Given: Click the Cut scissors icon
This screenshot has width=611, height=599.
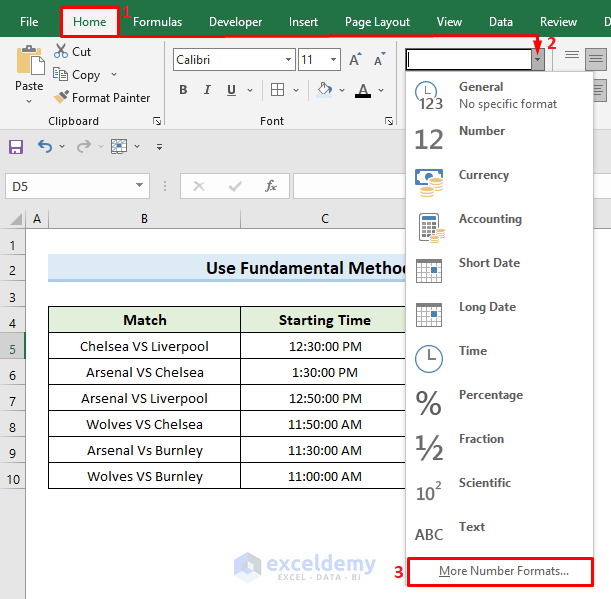Looking at the screenshot, I should pyautogui.click(x=61, y=51).
